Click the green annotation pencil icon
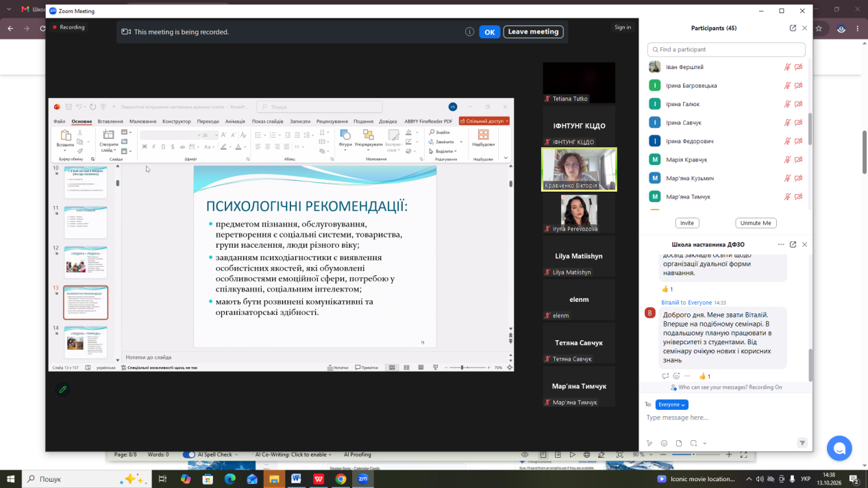The image size is (868, 488). [x=63, y=389]
